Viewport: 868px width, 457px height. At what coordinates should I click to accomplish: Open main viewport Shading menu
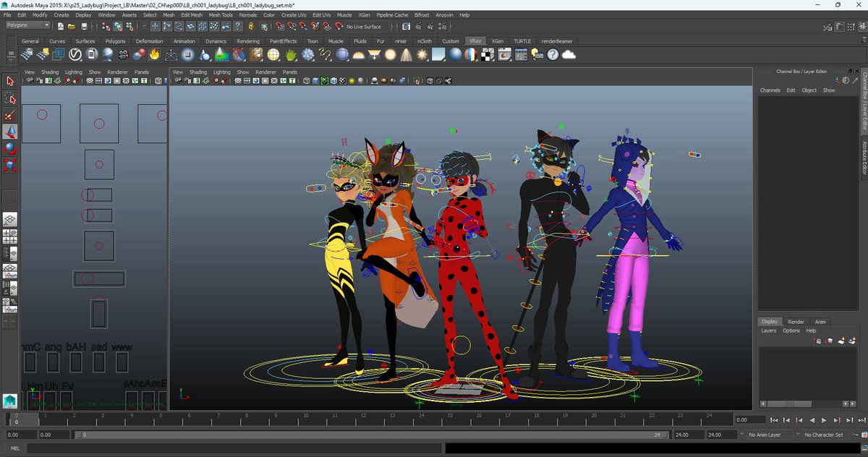tap(198, 72)
